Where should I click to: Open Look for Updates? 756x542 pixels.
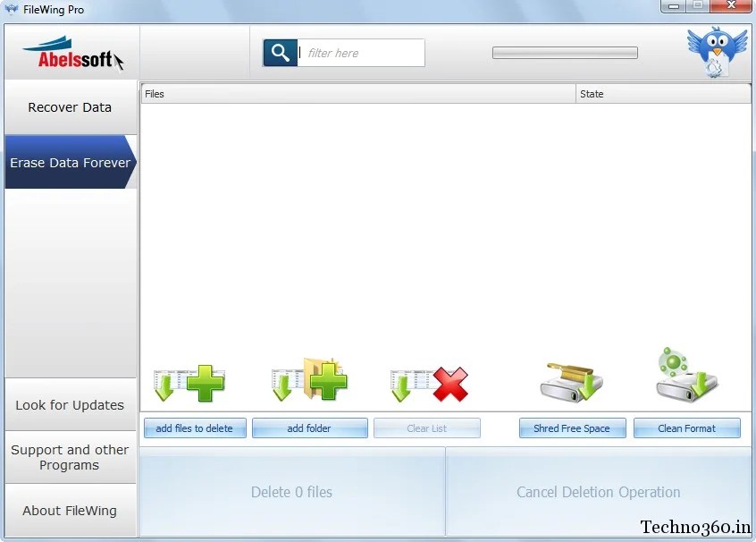coord(71,404)
